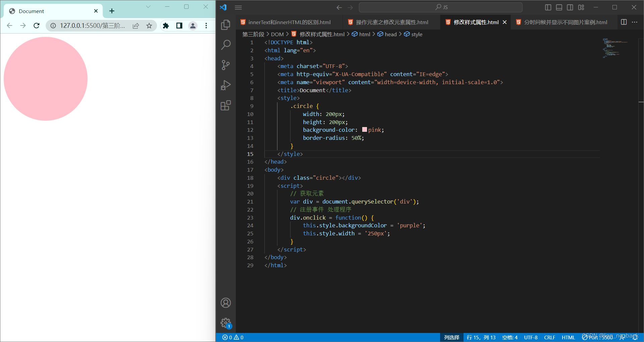Image resolution: width=644 pixels, height=342 pixels.
Task: Expand the 第三阶段 breadcrumb folder
Action: (x=253, y=34)
